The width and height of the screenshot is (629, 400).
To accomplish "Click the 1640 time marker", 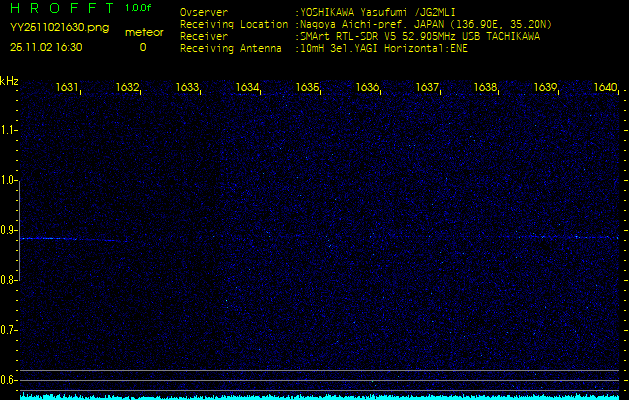I will coord(605,88).
